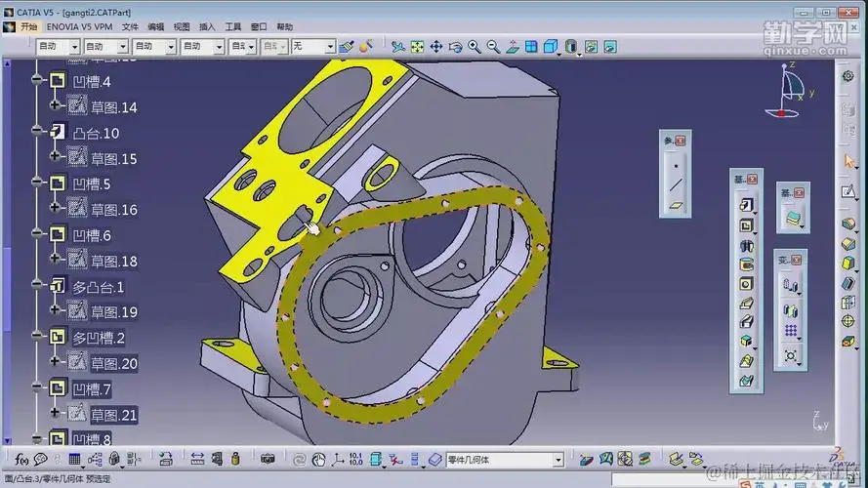Open the Multi-view quad window icon
The image size is (868, 488).
click(x=531, y=47)
